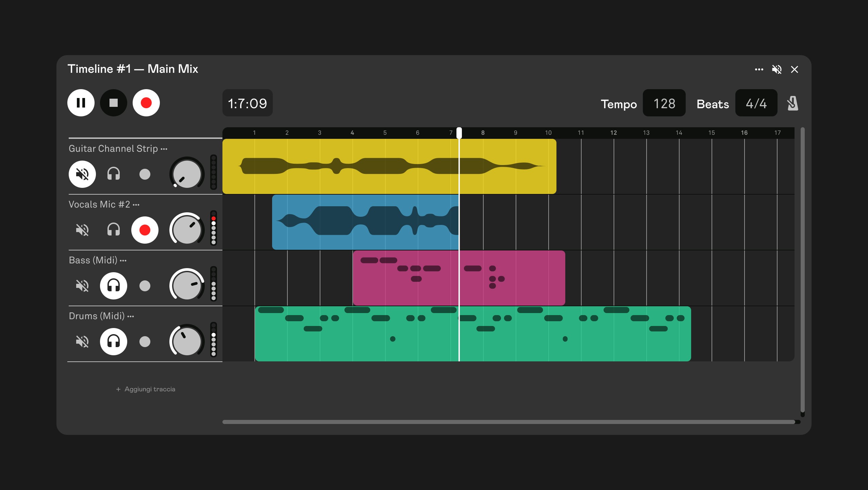Solo the Vocals Mic #2 track
Screen dimensions: 868x490
[x=114, y=230]
